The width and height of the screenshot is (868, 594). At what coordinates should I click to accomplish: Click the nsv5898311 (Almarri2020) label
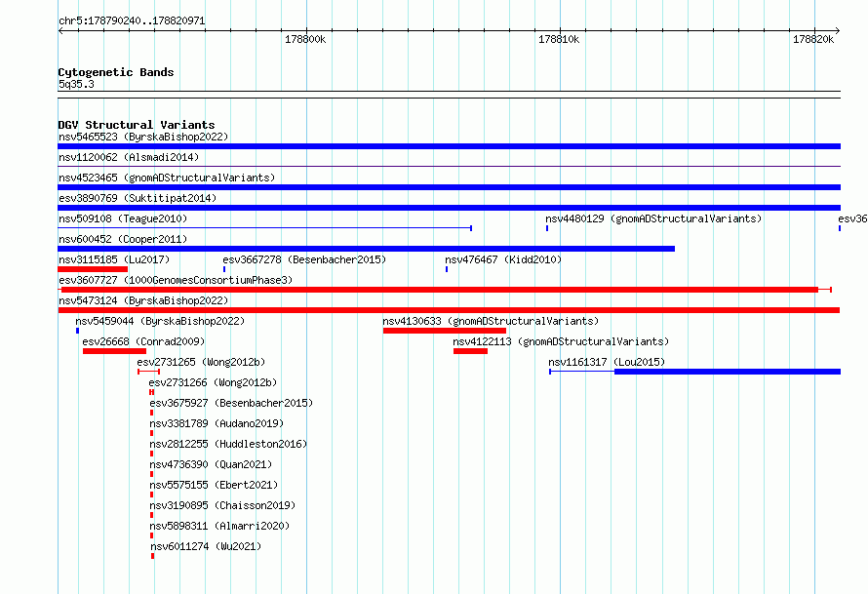[x=219, y=526]
